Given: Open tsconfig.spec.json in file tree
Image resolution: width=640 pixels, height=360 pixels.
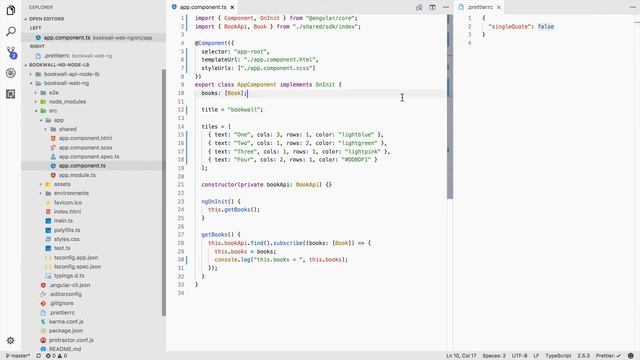Looking at the screenshot, I should (77, 267).
